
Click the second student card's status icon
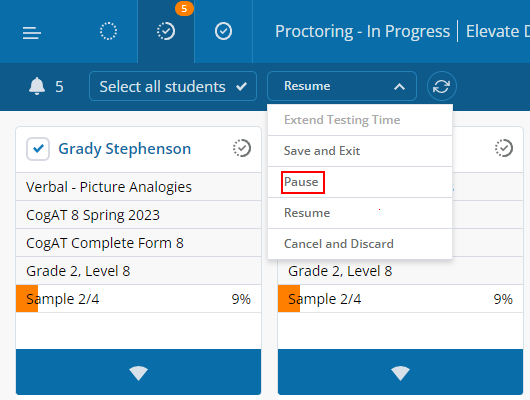point(504,148)
